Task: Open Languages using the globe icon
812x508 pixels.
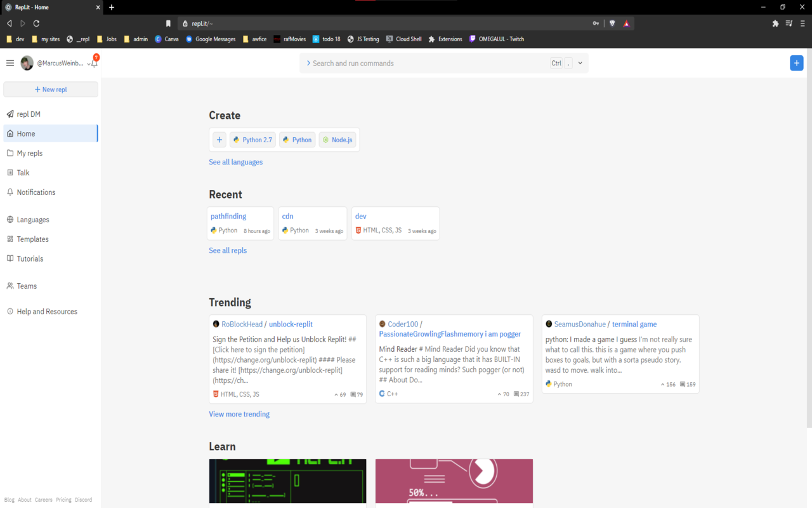Action: (32, 219)
